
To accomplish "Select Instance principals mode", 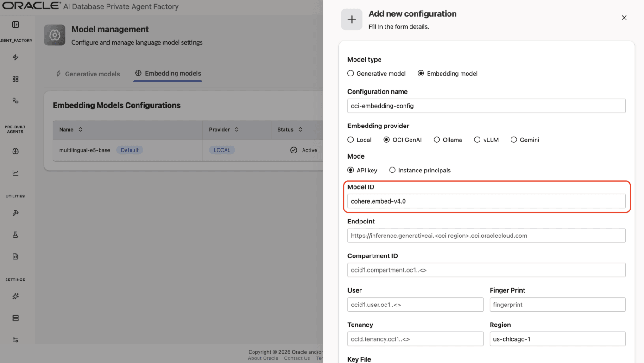I will 392,170.
